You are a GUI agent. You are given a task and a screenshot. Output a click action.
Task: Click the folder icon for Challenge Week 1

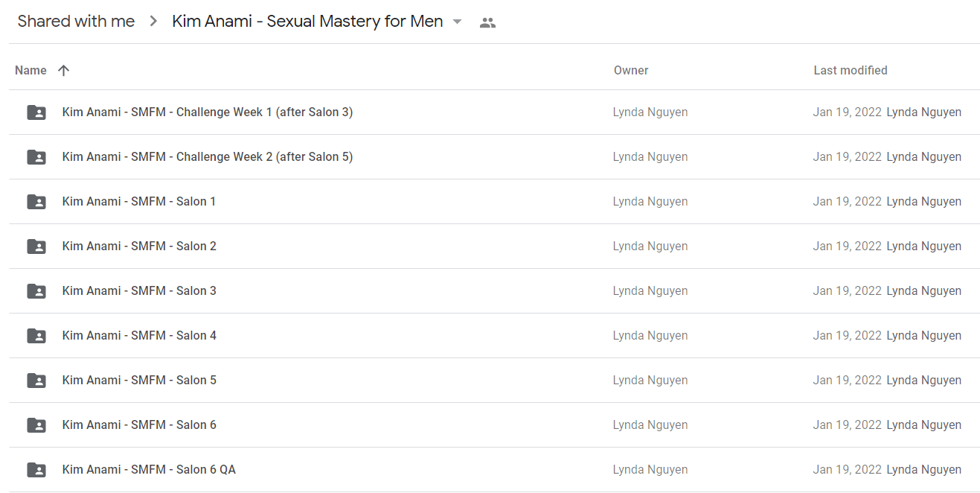coord(36,112)
